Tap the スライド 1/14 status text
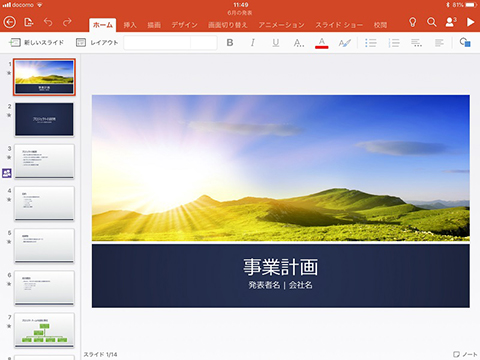 pyautogui.click(x=100, y=354)
